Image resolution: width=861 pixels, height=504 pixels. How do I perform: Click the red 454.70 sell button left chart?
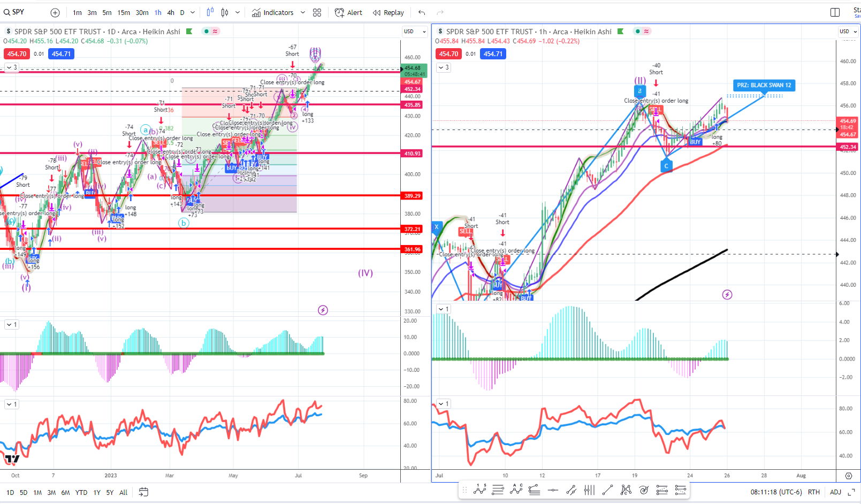[17, 54]
